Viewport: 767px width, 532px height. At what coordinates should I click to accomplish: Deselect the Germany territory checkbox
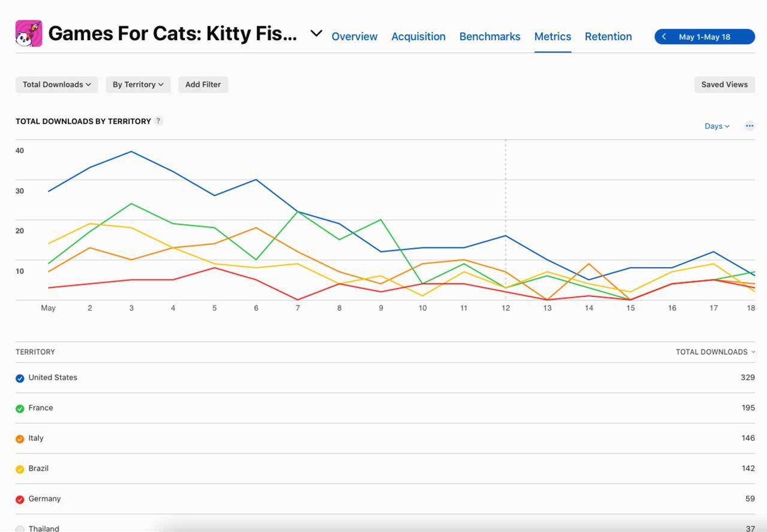click(x=20, y=499)
